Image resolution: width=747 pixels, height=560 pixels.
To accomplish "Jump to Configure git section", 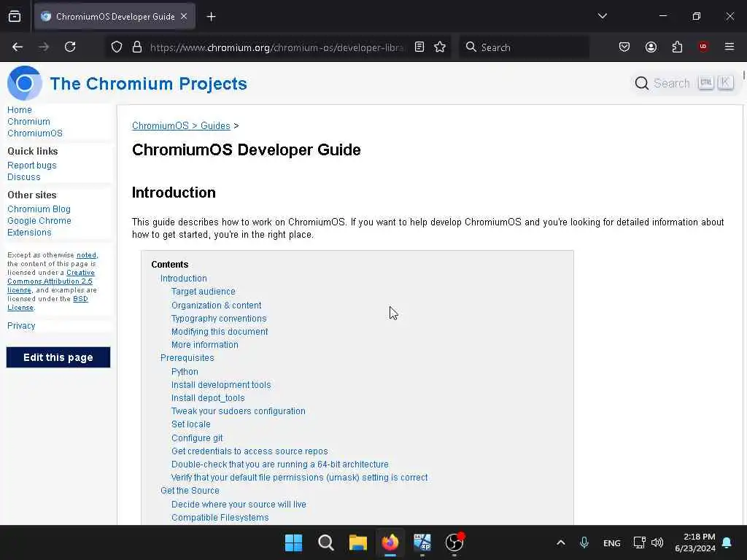I will click(x=197, y=438).
